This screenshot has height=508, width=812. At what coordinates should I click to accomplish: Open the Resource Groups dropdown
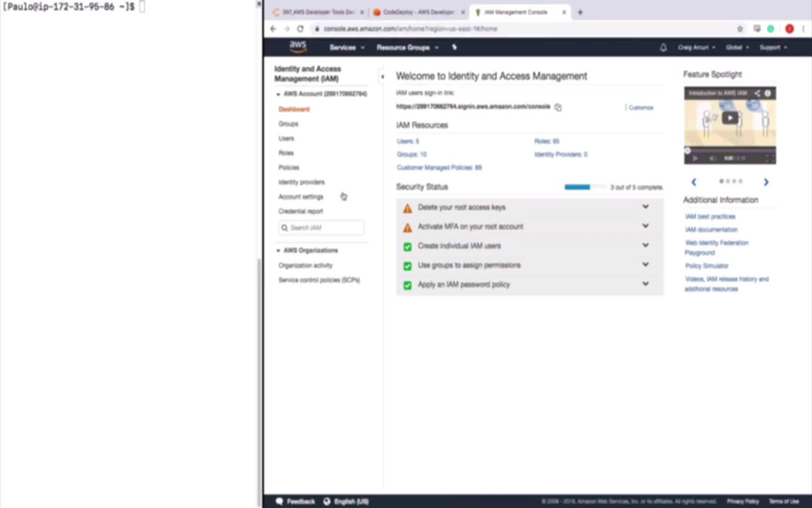tap(407, 48)
